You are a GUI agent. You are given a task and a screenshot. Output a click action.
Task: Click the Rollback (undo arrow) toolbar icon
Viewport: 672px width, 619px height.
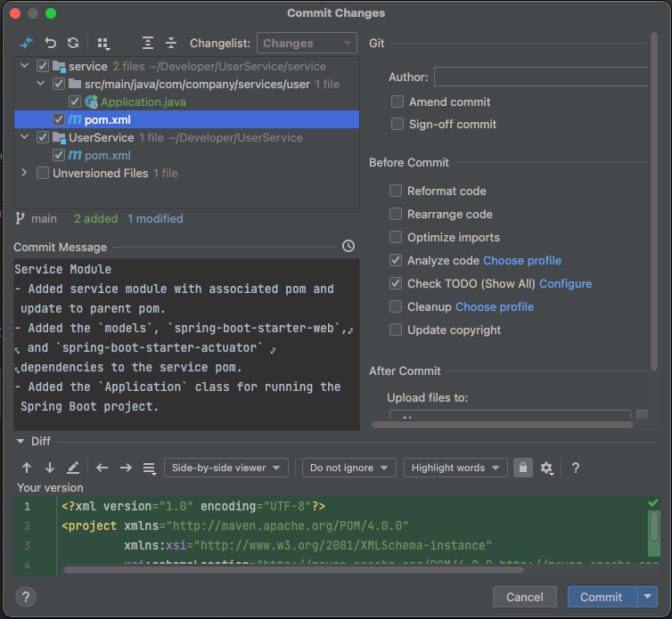(51, 43)
